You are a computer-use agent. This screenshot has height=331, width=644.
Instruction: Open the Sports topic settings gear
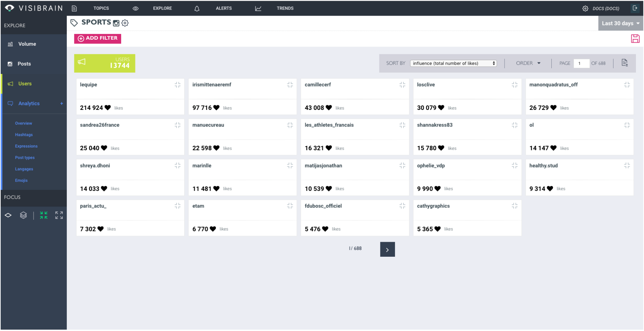pos(125,23)
